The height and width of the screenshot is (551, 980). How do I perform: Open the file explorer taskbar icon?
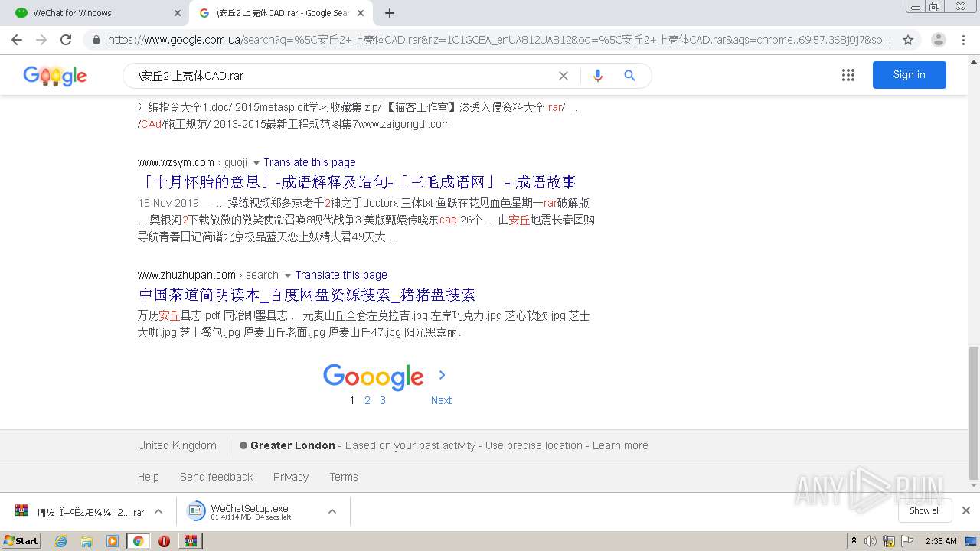click(x=87, y=541)
